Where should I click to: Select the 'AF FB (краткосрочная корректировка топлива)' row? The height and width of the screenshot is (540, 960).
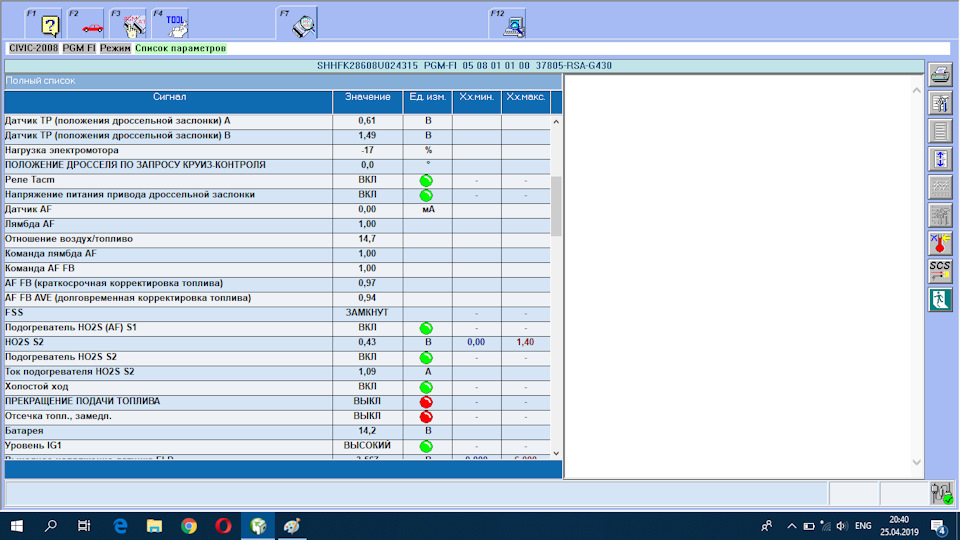[277, 283]
